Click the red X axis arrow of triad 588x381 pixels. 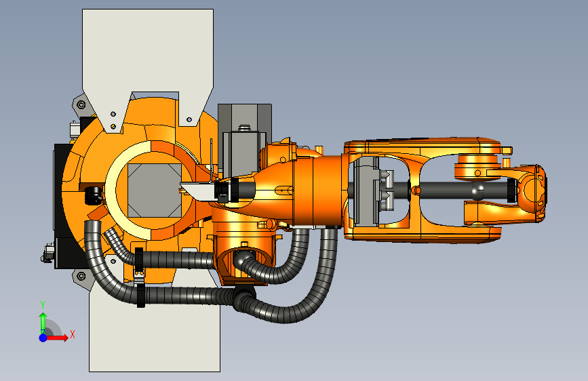click(x=57, y=338)
